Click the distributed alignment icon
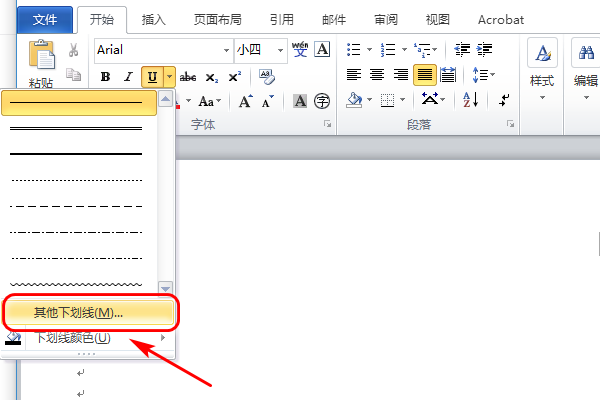 448,75
